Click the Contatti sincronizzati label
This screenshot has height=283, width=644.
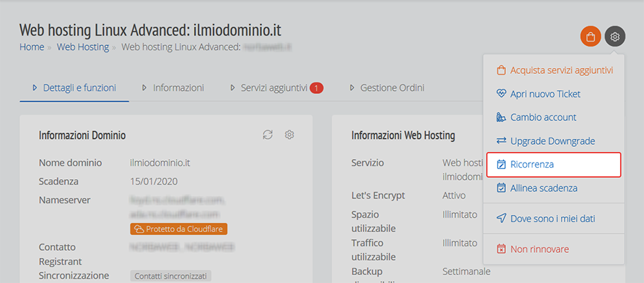click(170, 276)
